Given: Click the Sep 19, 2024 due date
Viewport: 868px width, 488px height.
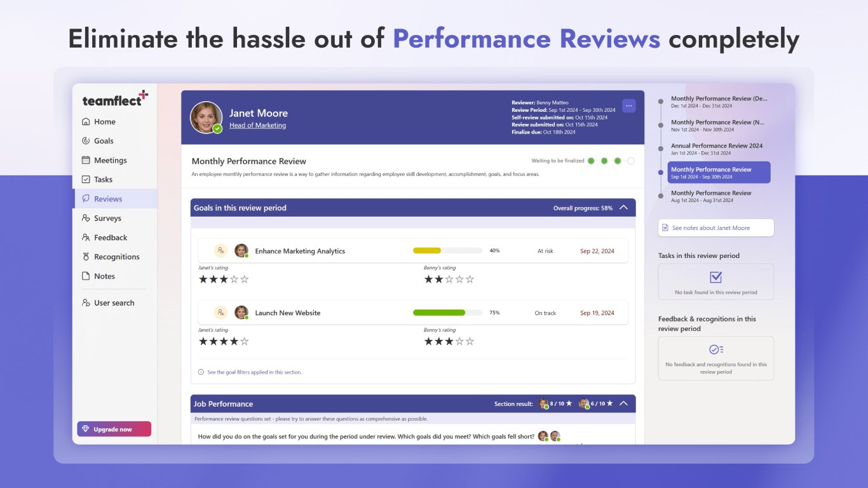Looking at the screenshot, I should pos(597,313).
